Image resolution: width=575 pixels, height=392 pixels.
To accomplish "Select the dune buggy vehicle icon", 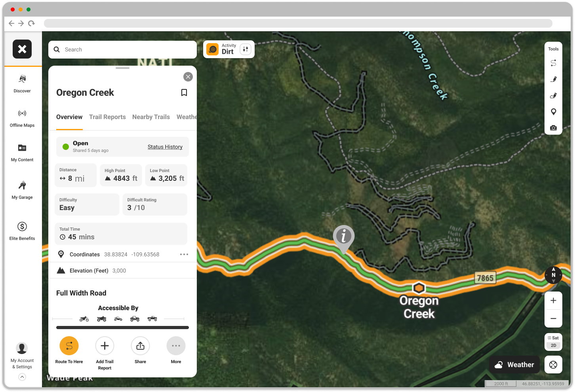I will (118, 319).
